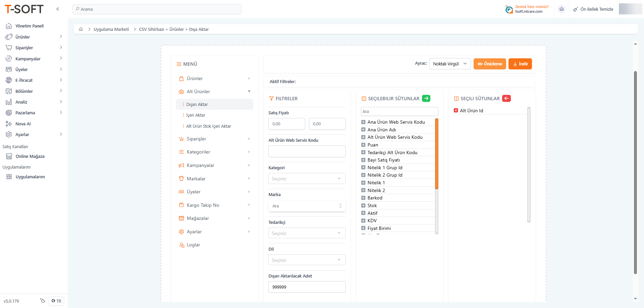Open the Kategori Seçiniz dropdown
Image resolution: width=644 pixels, height=308 pixels.
[x=307, y=179]
